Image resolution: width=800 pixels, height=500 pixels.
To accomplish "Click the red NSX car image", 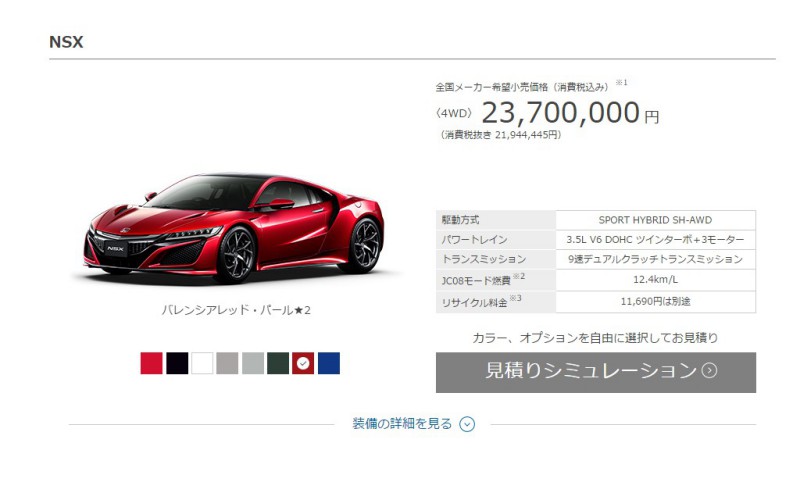I will point(235,228).
